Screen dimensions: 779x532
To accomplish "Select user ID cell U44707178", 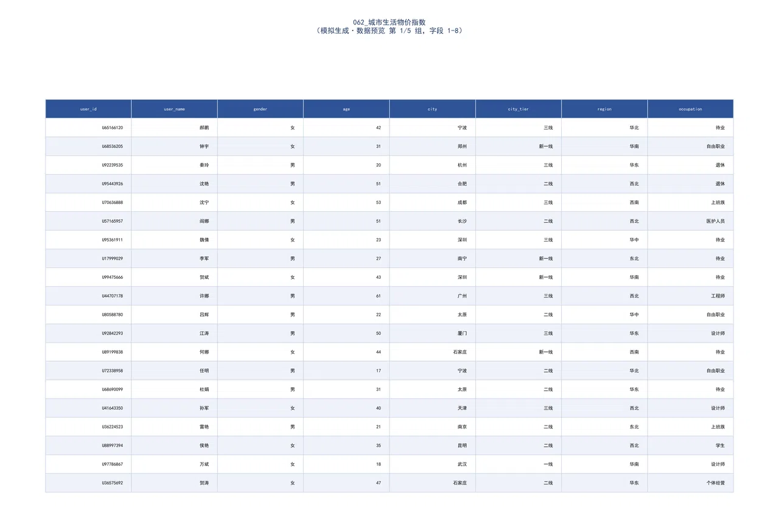I will [88, 296].
